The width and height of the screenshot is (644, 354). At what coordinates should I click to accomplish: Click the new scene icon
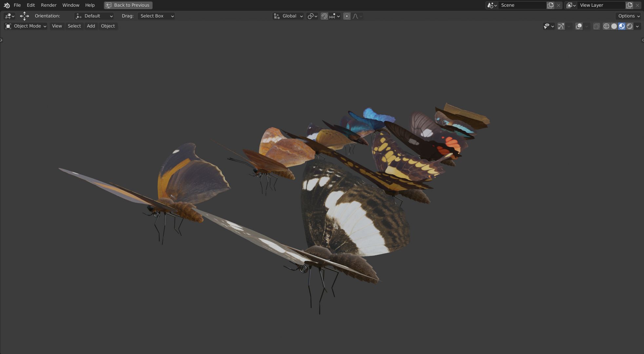(550, 5)
